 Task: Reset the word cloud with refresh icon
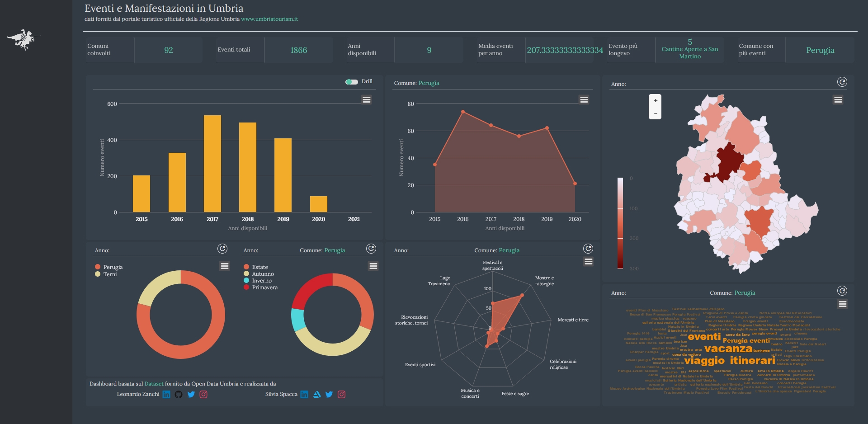[842, 291]
